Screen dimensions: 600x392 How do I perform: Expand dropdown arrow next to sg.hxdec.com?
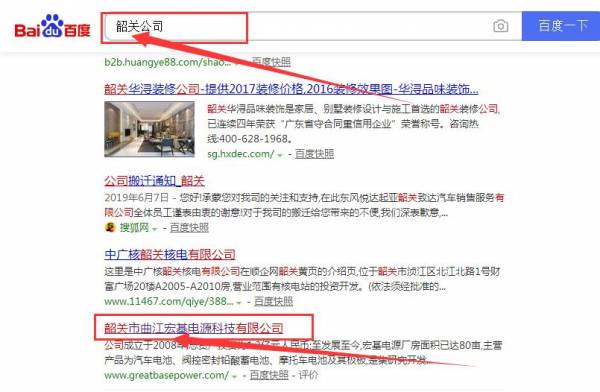point(280,155)
